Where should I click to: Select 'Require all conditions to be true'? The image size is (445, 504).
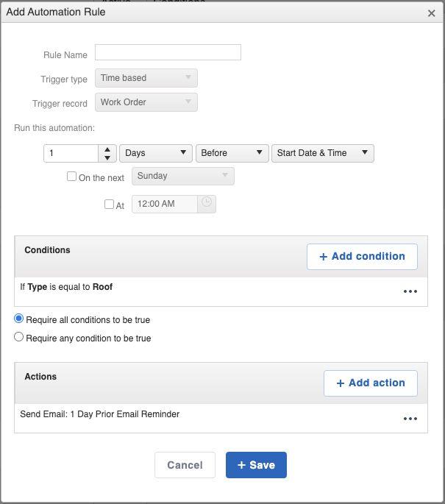[19, 319]
